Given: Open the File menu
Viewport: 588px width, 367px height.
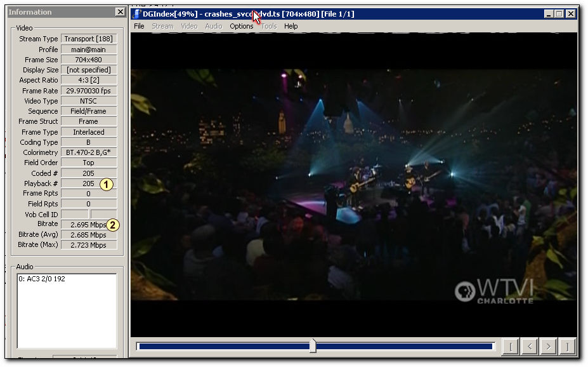Looking at the screenshot, I should click(139, 26).
